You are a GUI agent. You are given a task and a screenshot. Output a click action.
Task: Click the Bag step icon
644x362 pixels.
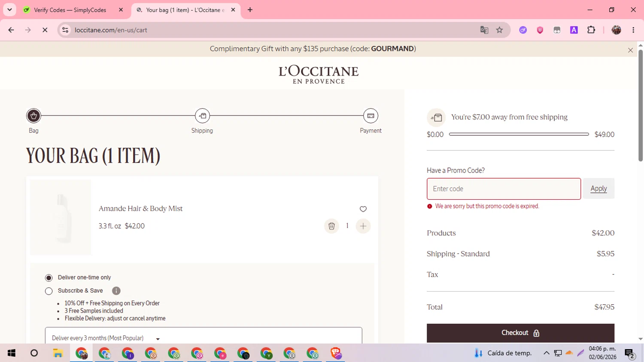coord(33,116)
